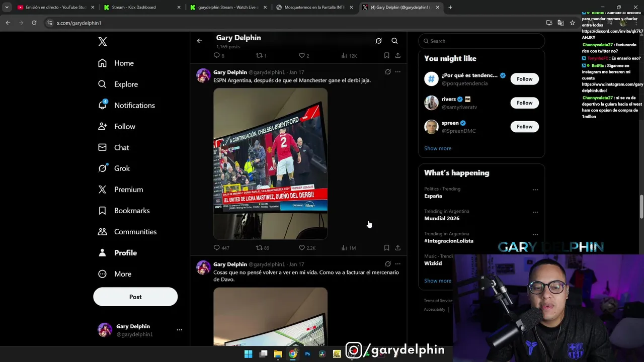Follow the rivers account
The width and height of the screenshot is (644, 362).
(x=524, y=103)
